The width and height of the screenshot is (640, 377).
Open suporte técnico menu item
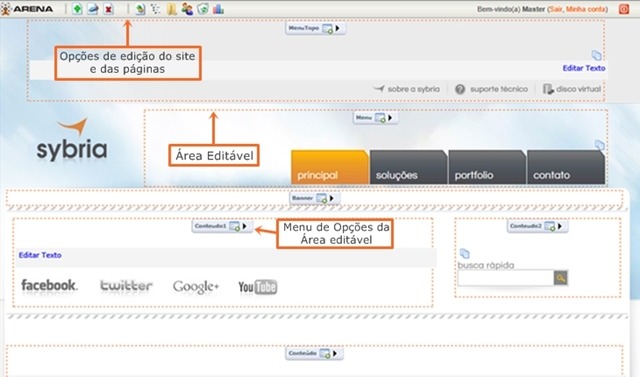pyautogui.click(x=491, y=89)
